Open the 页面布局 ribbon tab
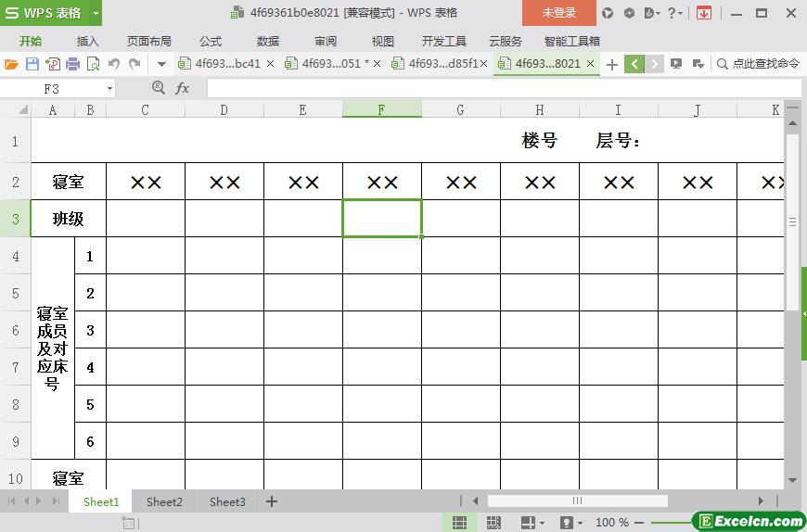The image size is (807, 532). tap(149, 41)
